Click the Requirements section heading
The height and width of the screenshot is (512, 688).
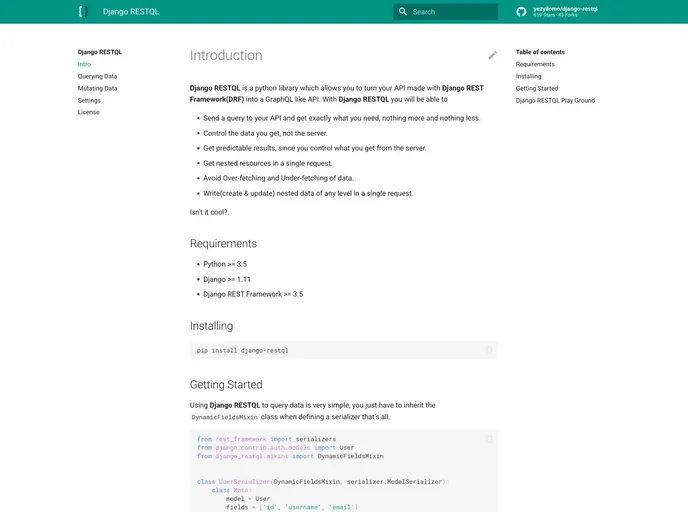coord(223,243)
